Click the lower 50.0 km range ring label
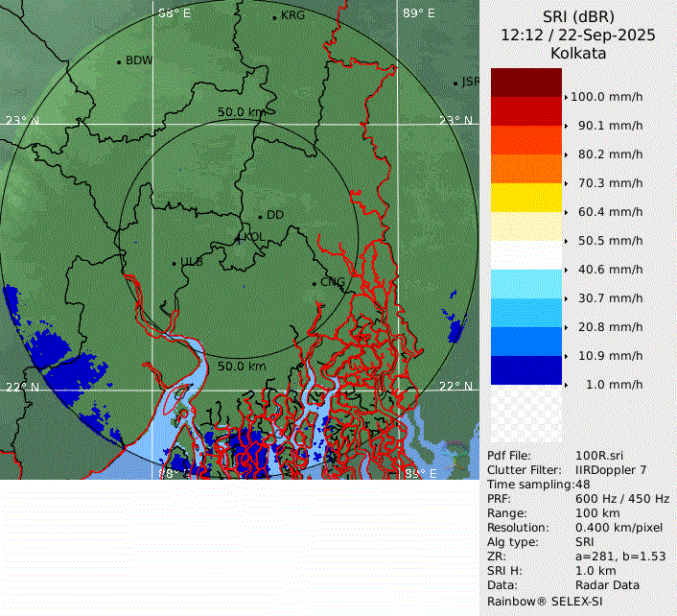 (242, 367)
